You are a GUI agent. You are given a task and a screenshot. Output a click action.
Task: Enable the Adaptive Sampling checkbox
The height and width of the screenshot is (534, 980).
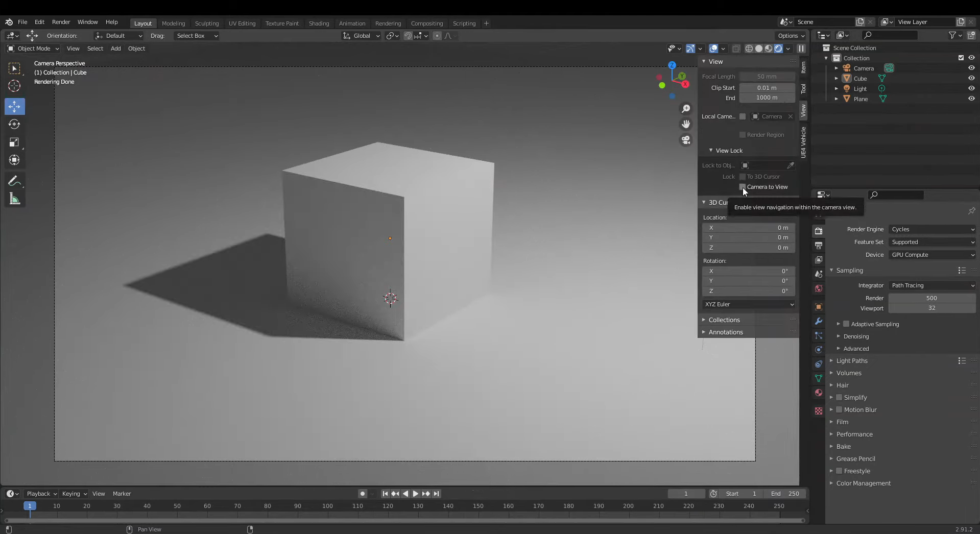846,324
